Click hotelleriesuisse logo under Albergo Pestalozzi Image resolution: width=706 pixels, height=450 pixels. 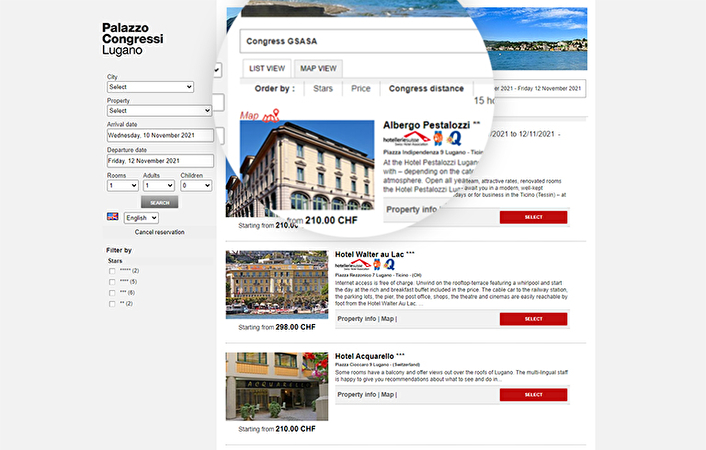(406, 139)
